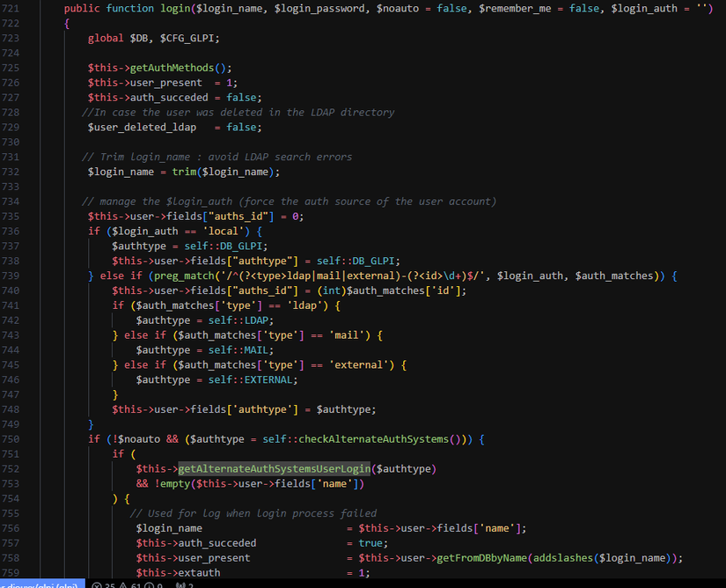Click the string 'external' on line 745
This screenshot has width=726, height=588.
(359, 364)
